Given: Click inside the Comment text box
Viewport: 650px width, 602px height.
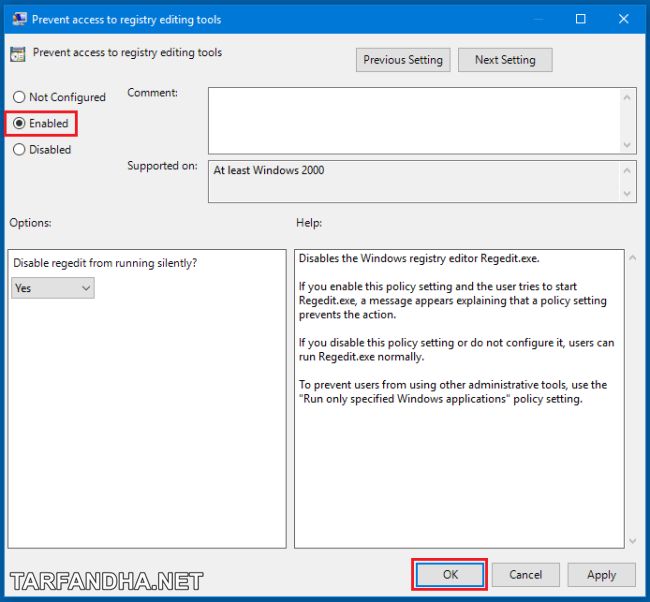Looking at the screenshot, I should [x=413, y=121].
